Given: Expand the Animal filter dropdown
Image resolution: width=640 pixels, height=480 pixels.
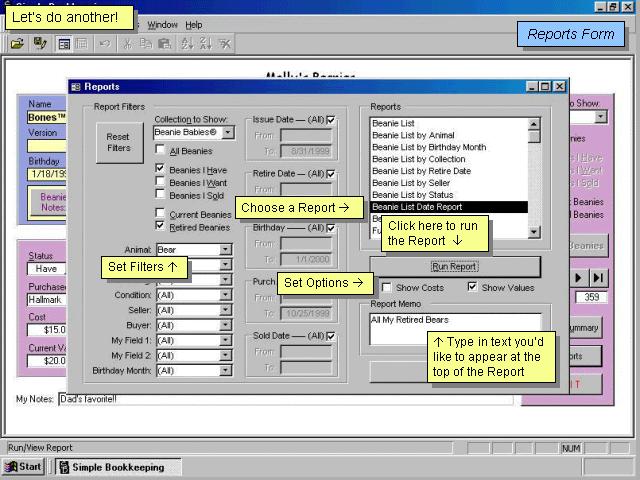Looking at the screenshot, I should [x=225, y=250].
